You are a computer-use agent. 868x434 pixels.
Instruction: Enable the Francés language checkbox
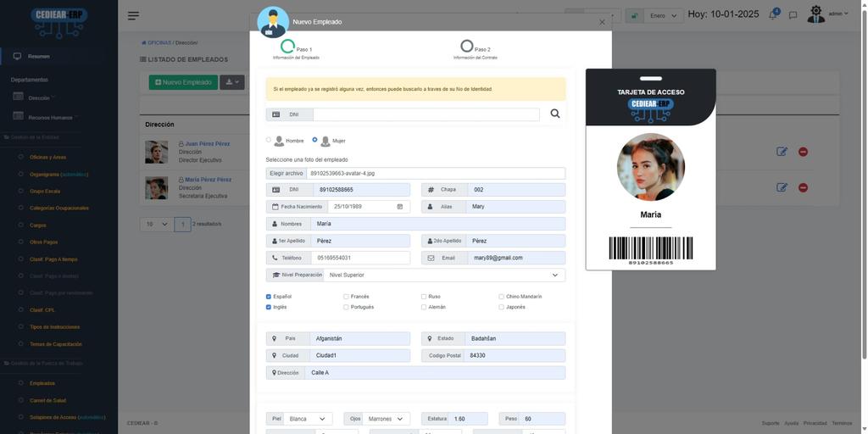point(346,297)
